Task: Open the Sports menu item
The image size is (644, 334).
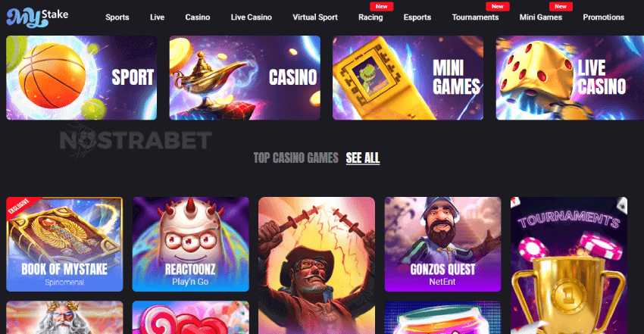Action: (x=117, y=17)
